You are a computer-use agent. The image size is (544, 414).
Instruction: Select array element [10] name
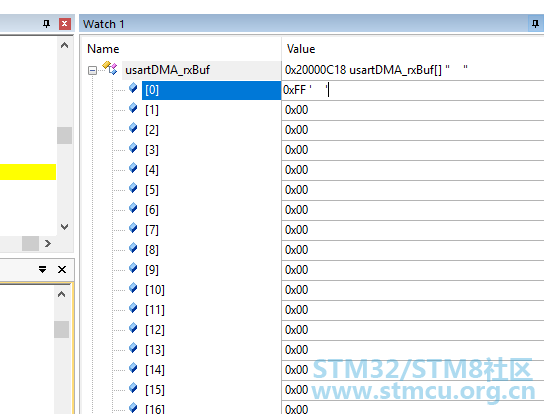155,290
